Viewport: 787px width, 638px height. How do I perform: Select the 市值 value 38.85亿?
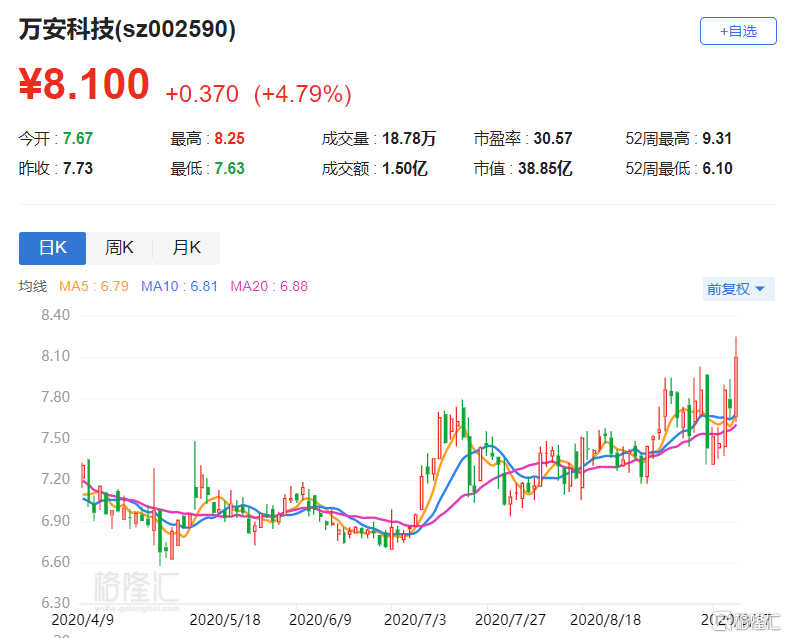[545, 169]
